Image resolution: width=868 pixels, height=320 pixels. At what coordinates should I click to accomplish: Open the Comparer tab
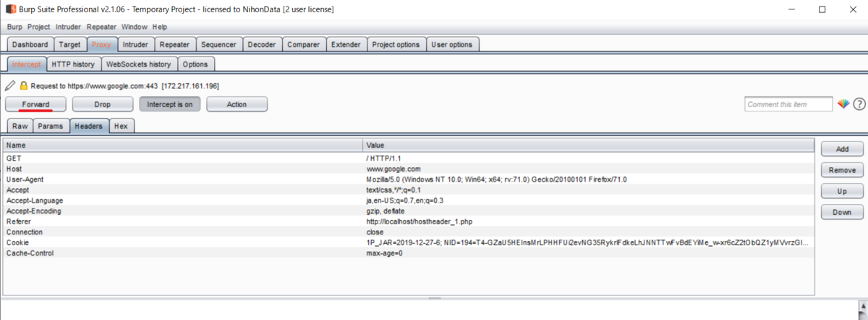pyautogui.click(x=304, y=44)
